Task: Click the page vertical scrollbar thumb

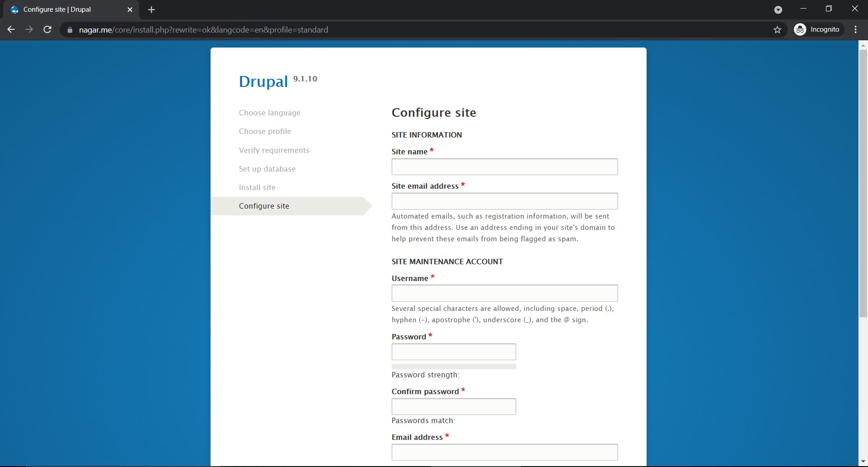Action: tap(863, 183)
